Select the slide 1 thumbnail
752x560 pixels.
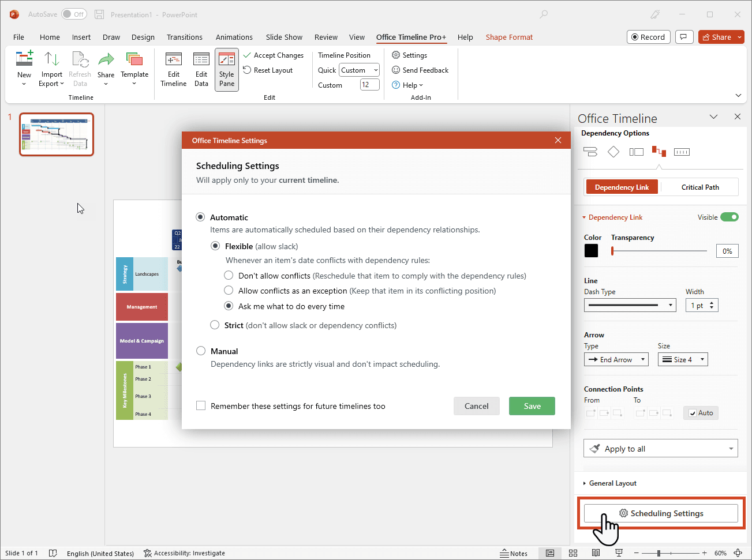click(x=56, y=134)
